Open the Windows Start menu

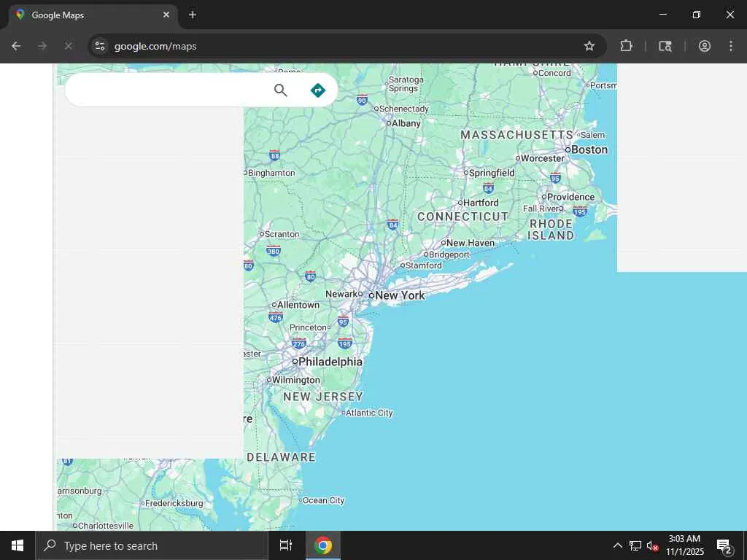tap(18, 545)
